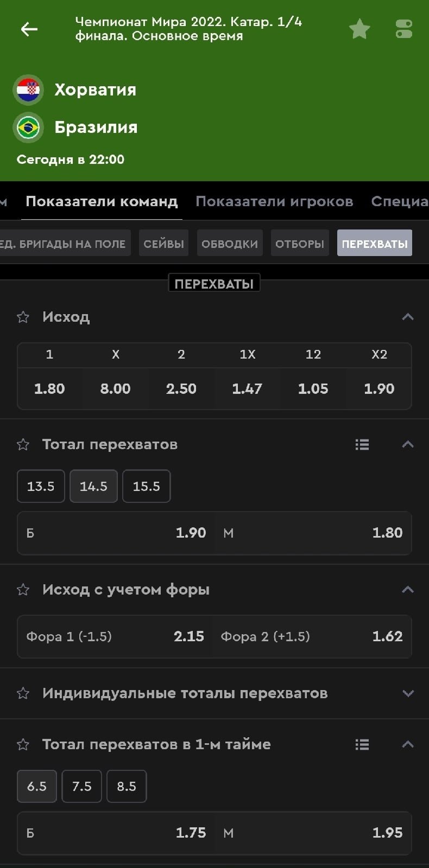Collapse the Исход section

pyautogui.click(x=408, y=317)
